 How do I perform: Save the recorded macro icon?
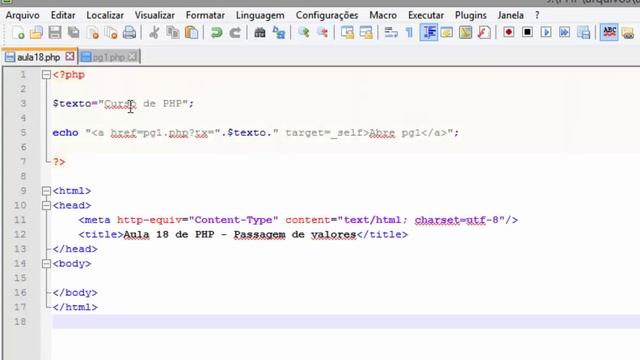point(584,32)
